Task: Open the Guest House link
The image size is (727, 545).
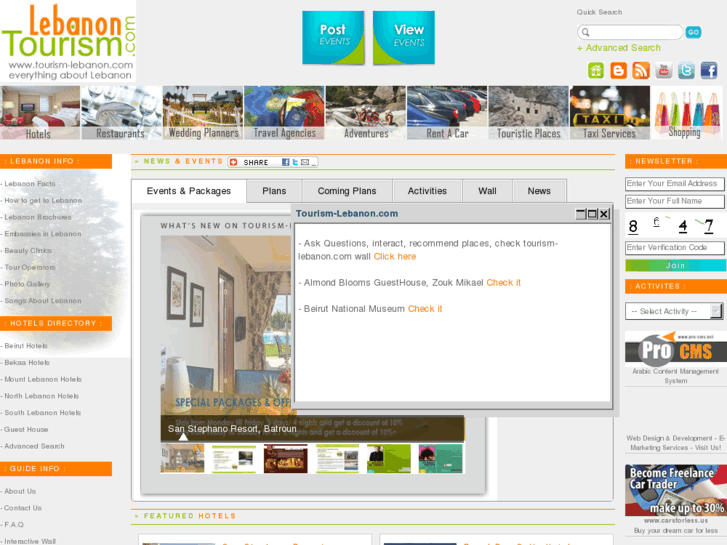Action: [x=26, y=430]
